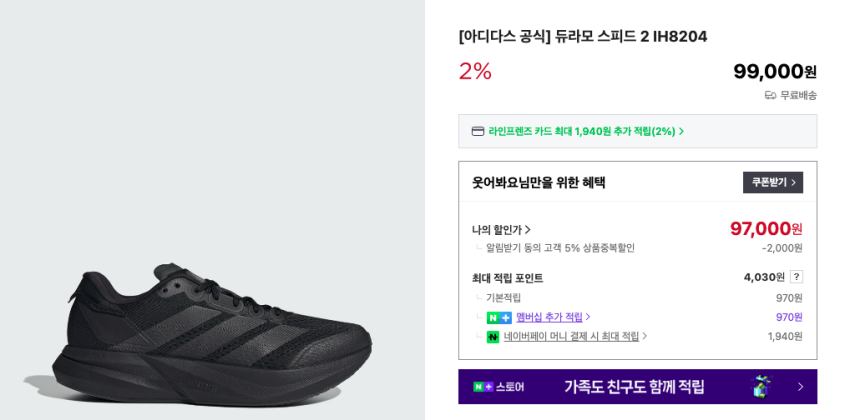Open the 멤버십 추가 적립 link
This screenshot has width=850, height=420.
[549, 317]
